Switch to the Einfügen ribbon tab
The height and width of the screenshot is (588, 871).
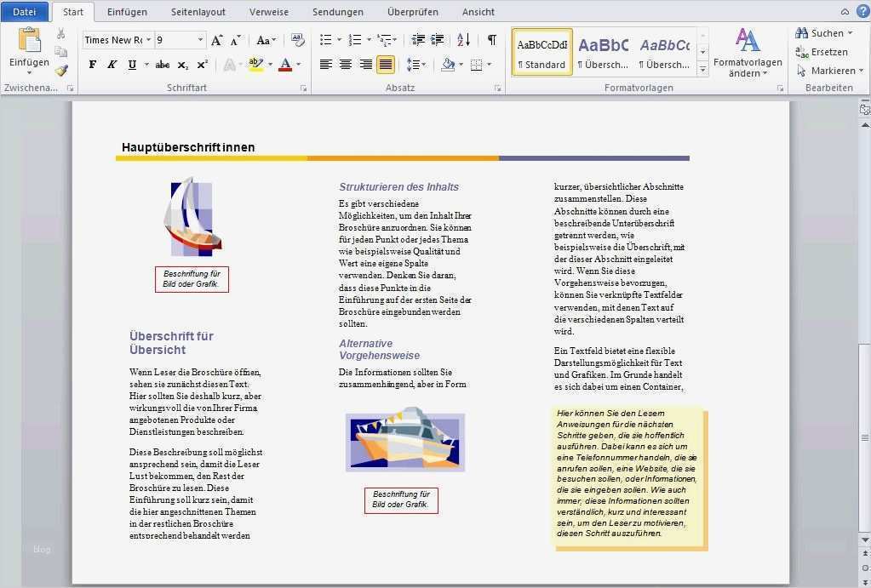click(127, 12)
